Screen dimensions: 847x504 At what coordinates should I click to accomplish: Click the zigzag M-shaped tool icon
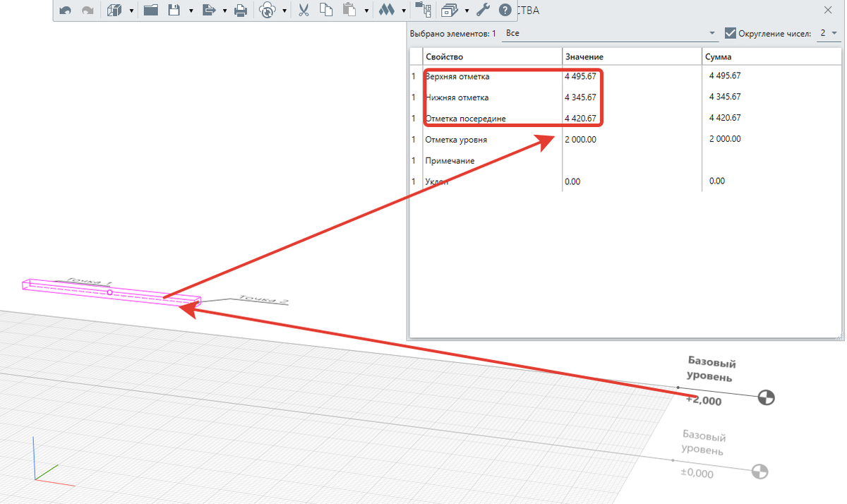(386, 11)
